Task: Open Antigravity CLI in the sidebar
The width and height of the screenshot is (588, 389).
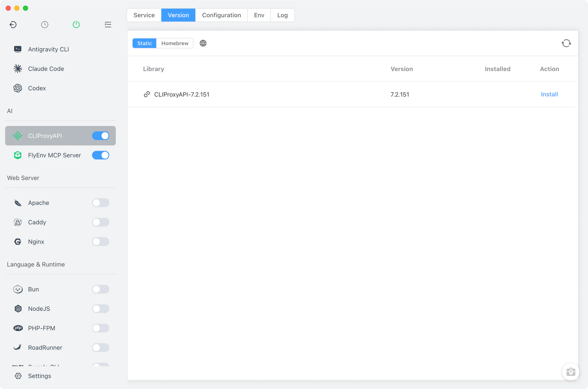Action: pos(60,49)
